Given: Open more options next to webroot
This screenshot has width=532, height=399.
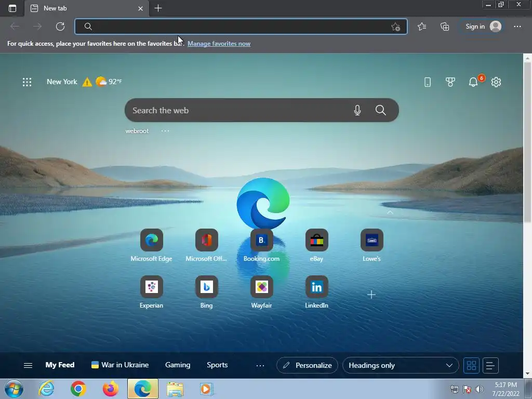Looking at the screenshot, I should 165,131.
